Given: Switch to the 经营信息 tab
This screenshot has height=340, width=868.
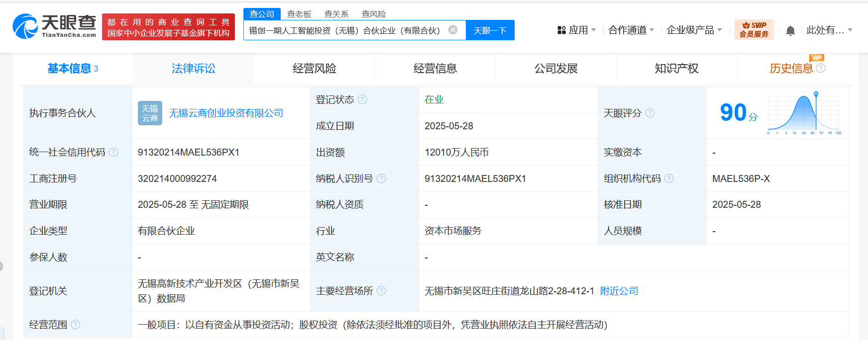Looking at the screenshot, I should (435, 69).
